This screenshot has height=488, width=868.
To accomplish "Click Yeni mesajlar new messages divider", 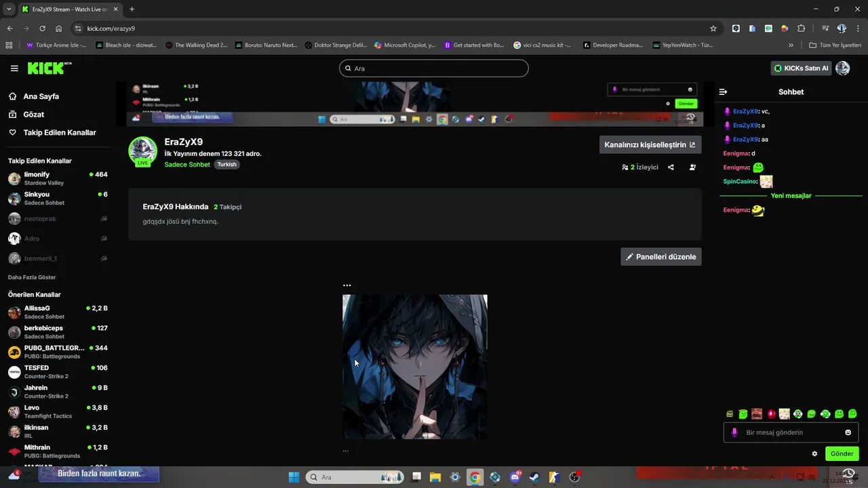I will [x=791, y=196].
